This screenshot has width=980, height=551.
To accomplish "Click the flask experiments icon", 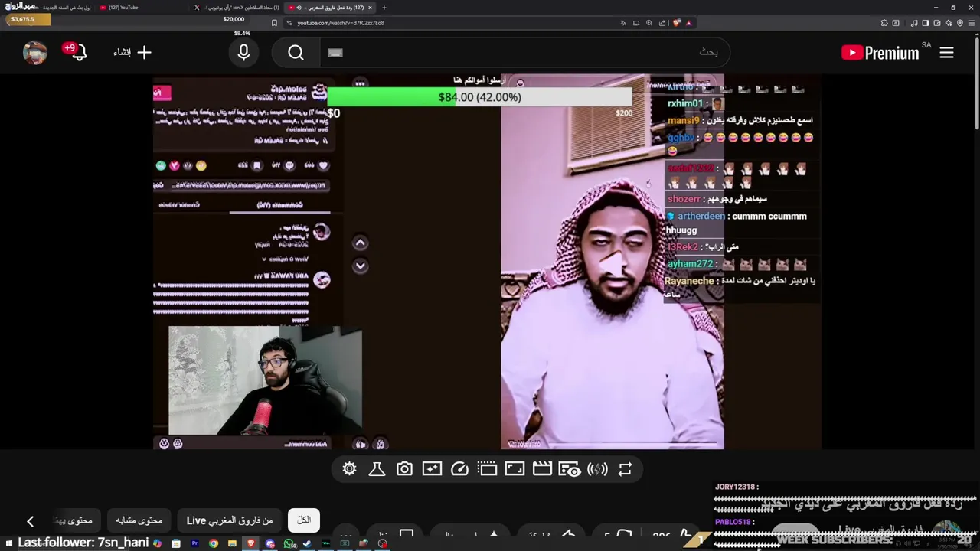I will pyautogui.click(x=377, y=469).
